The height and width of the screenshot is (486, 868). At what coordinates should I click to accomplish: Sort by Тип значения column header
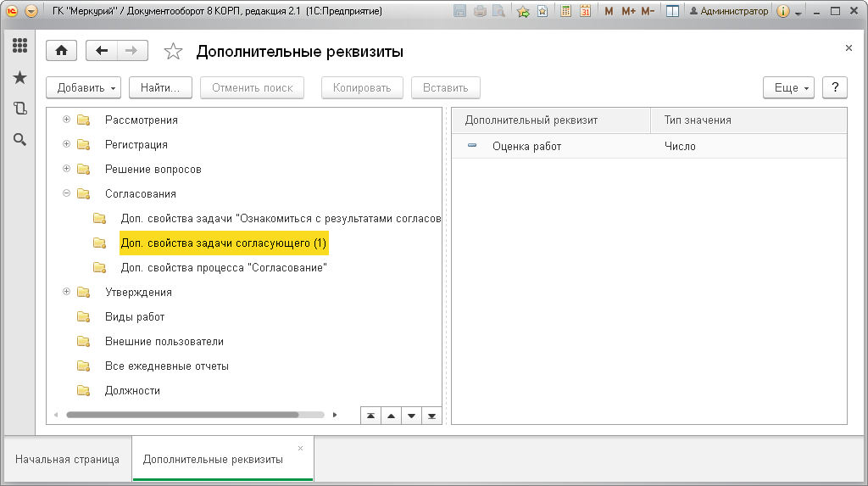(748, 120)
